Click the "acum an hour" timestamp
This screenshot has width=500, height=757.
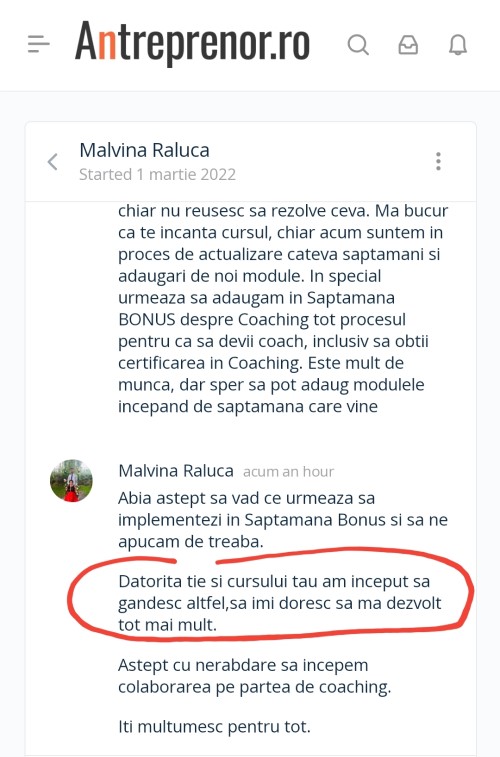pos(288,472)
